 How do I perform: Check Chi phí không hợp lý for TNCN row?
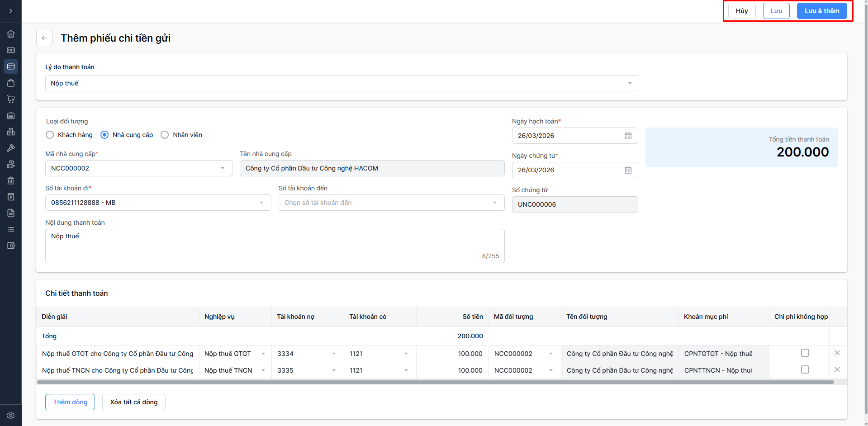(805, 369)
